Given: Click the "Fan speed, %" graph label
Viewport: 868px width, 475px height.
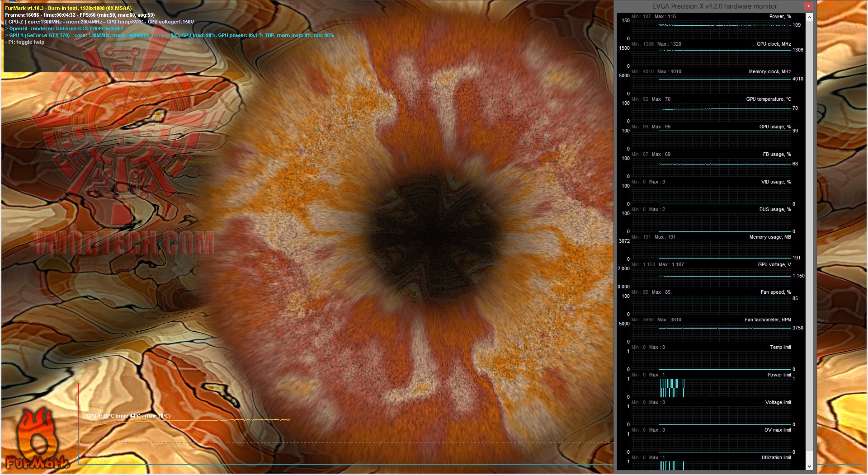Looking at the screenshot, I should (776, 292).
